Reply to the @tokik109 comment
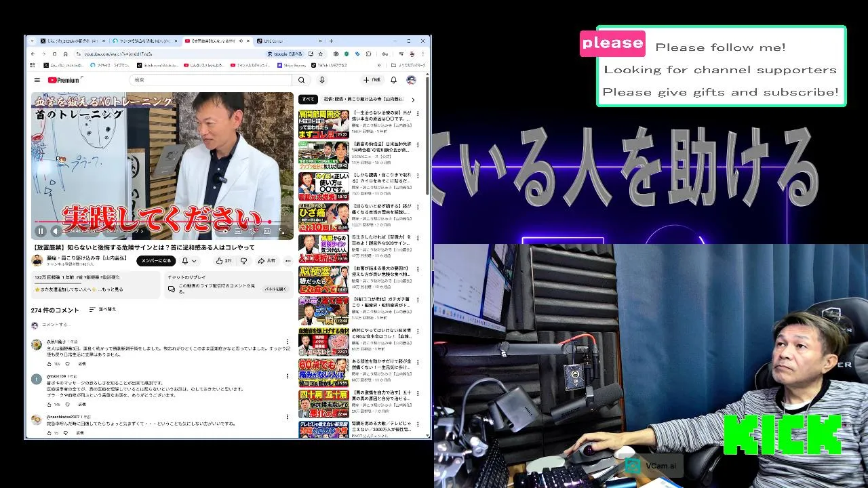Viewport: 868px width, 488px height. coord(81,405)
